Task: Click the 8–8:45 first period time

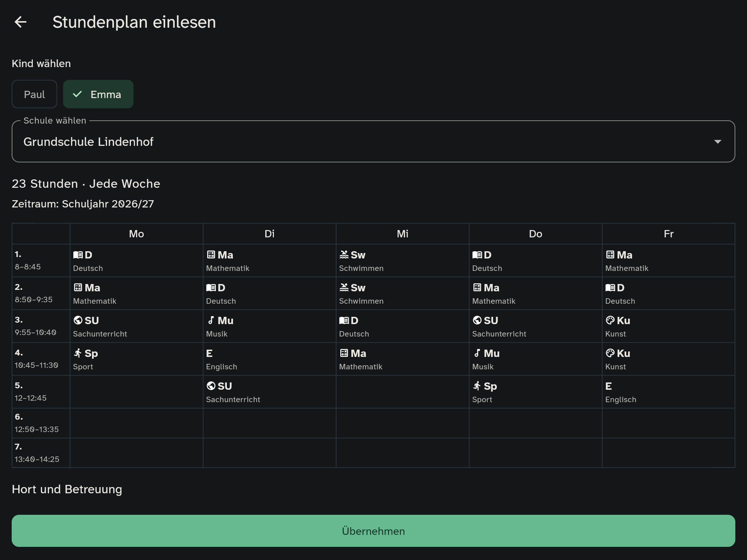Action: point(28,267)
